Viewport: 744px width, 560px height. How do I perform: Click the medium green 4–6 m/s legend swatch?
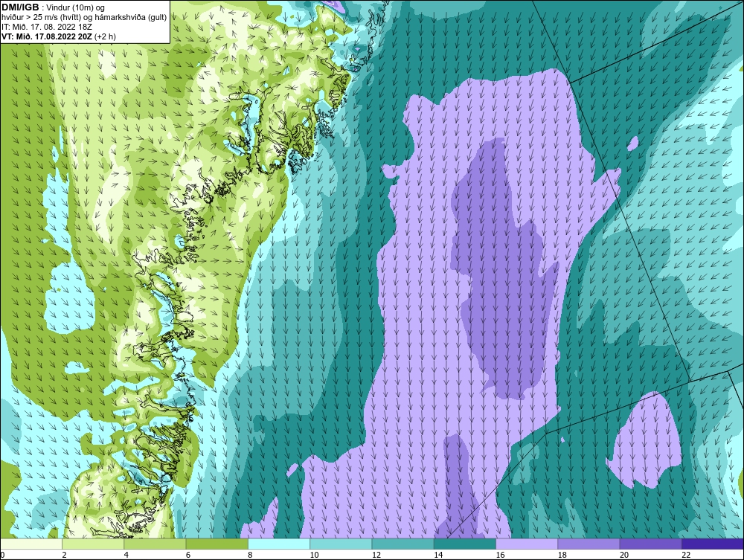pos(155,544)
